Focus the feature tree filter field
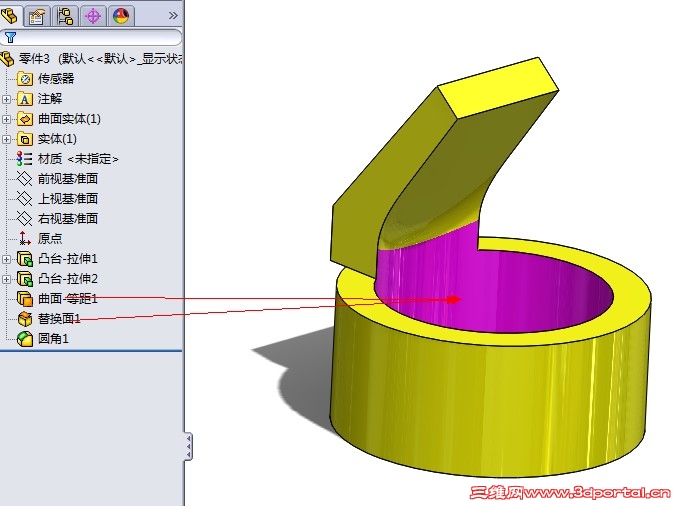690x506 pixels. point(91,37)
